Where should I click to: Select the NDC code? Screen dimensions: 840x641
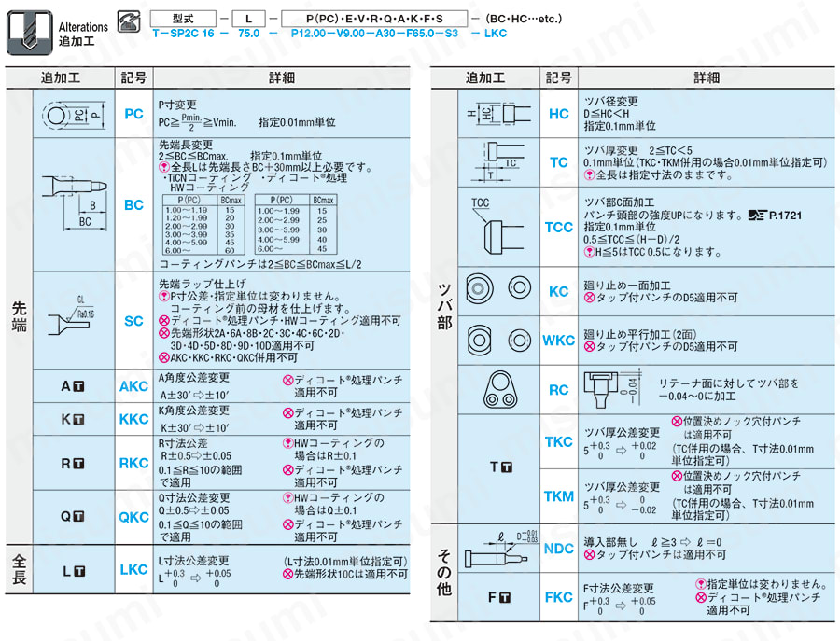[559, 549]
